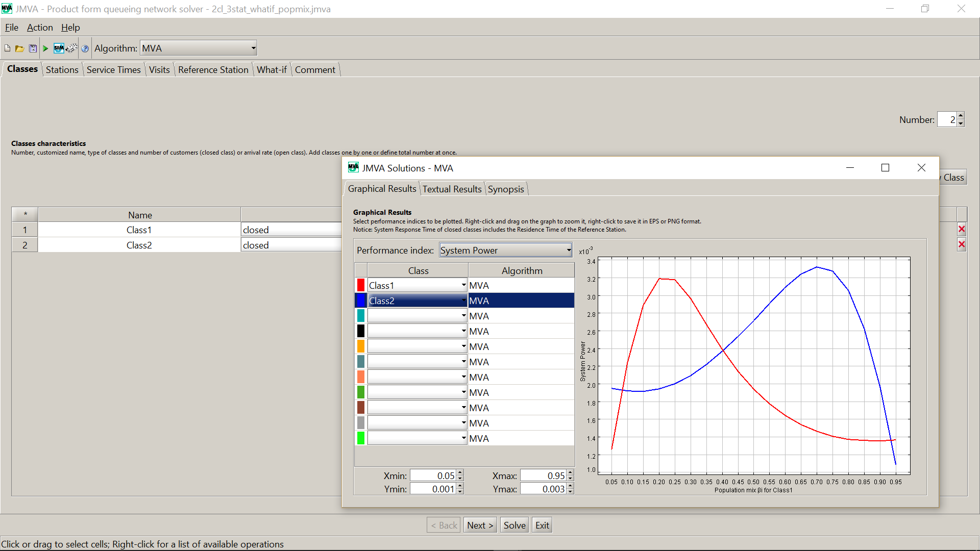The height and width of the screenshot is (551, 980).
Task: Expand the Performance index dropdown
Action: (568, 249)
